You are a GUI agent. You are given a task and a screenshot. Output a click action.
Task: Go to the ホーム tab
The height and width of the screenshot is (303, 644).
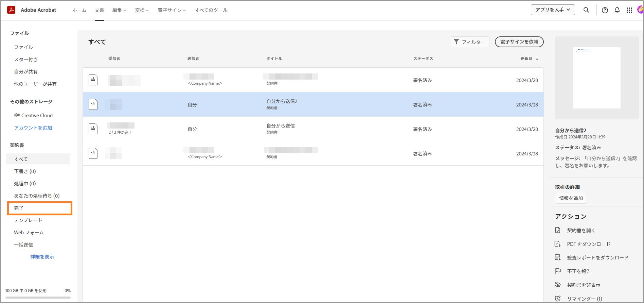coord(79,10)
